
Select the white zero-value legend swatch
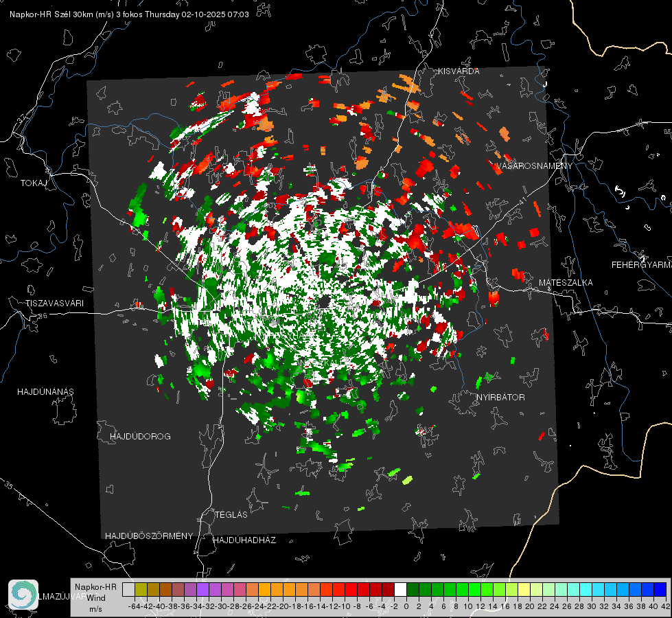(400, 589)
